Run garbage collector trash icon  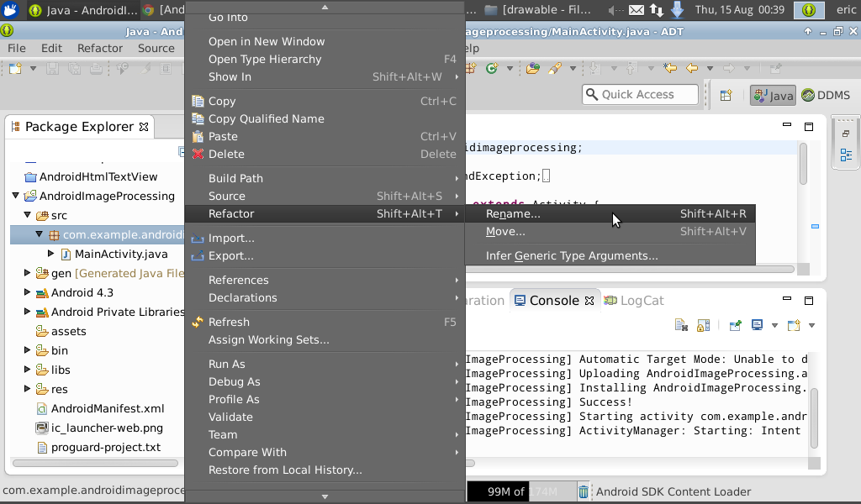pos(584,491)
